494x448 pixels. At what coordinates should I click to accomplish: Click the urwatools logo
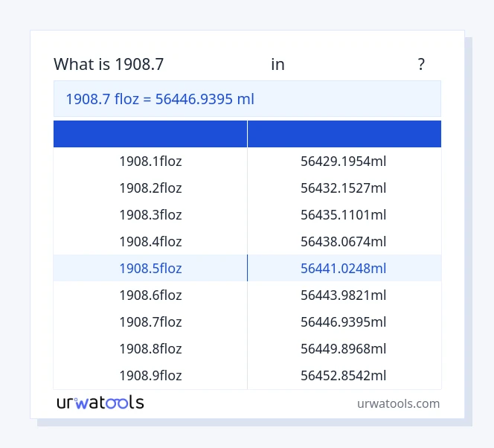[100, 403]
